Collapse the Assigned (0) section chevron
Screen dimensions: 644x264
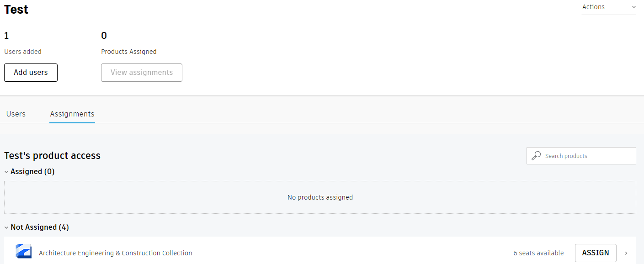click(x=6, y=172)
